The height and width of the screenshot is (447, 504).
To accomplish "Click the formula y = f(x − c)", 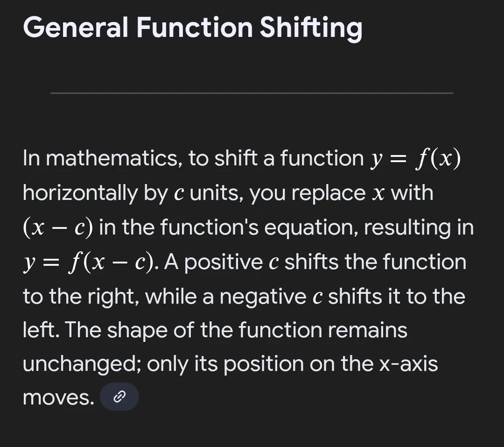I will (89, 262).
